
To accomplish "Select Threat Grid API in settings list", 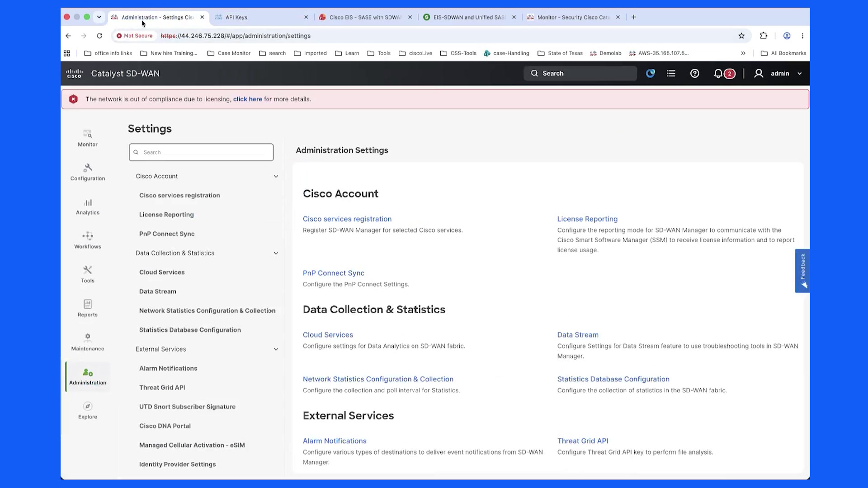I will tap(162, 388).
